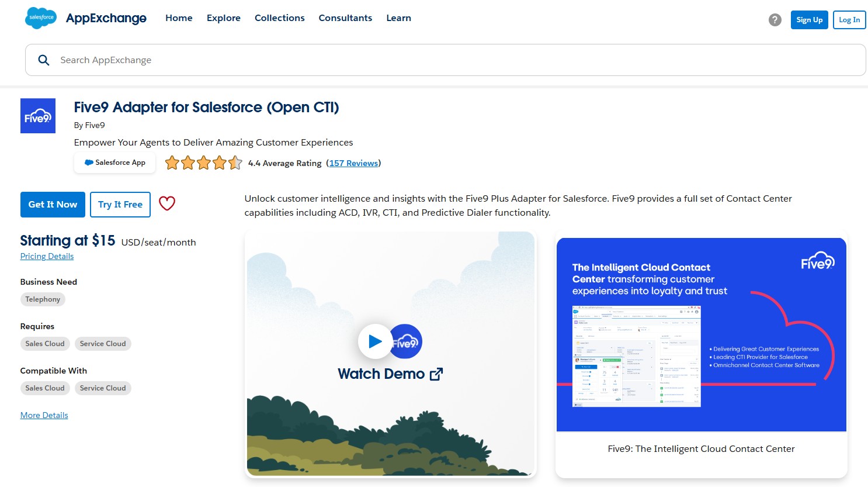Image resolution: width=868 pixels, height=487 pixels.
Task: View Pricing Details
Action: click(x=47, y=256)
